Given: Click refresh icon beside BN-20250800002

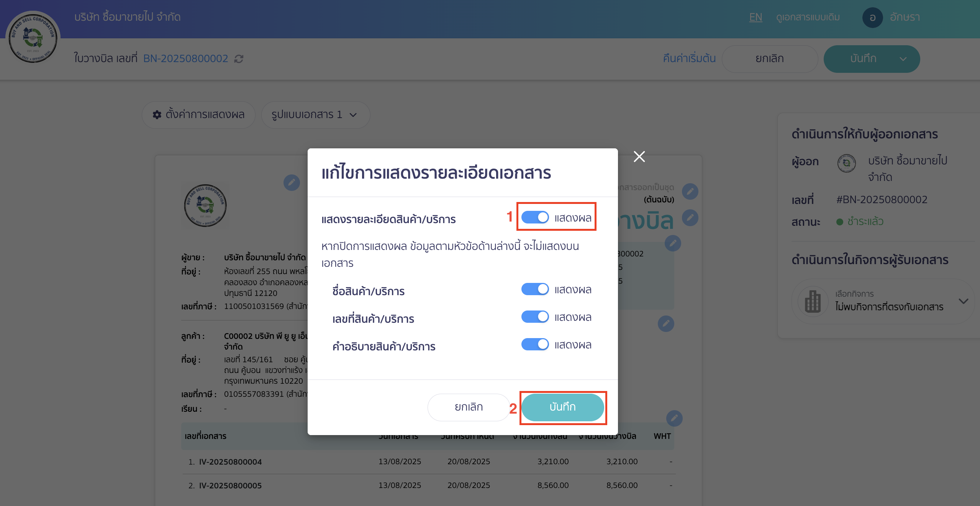Looking at the screenshot, I should click(238, 59).
